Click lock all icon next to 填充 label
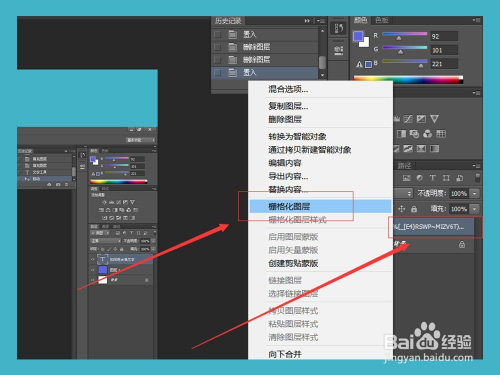500x375 pixels. [414, 209]
